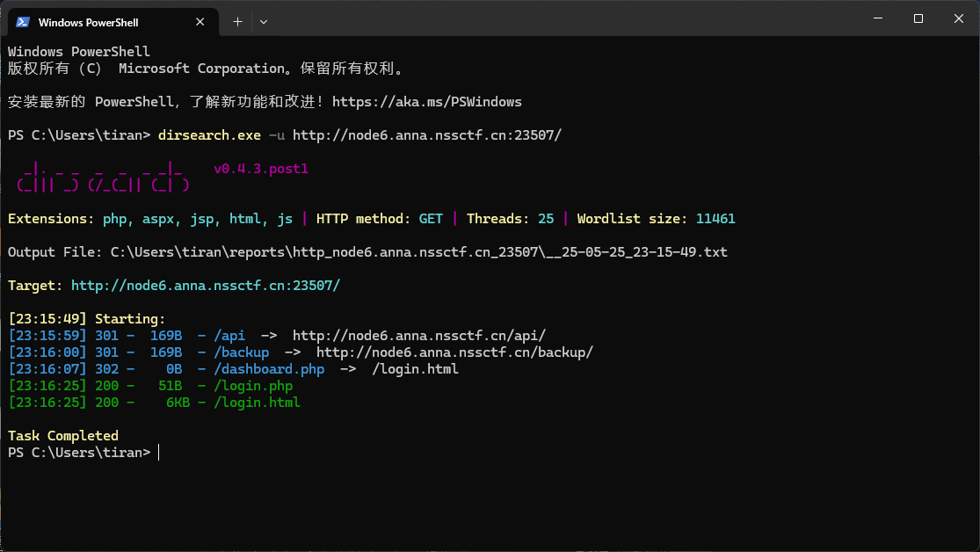This screenshot has height=552, width=980.
Task: Close the Windows PowerShell tab
Action: (202, 22)
